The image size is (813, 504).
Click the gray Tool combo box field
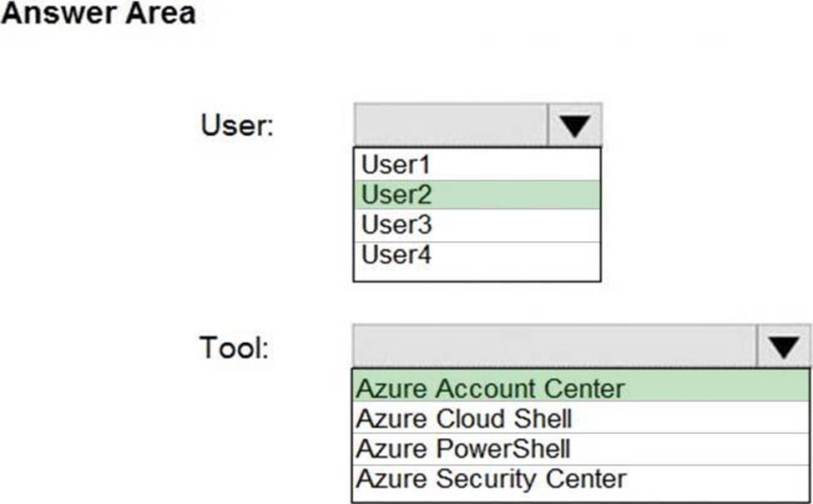[554, 346]
